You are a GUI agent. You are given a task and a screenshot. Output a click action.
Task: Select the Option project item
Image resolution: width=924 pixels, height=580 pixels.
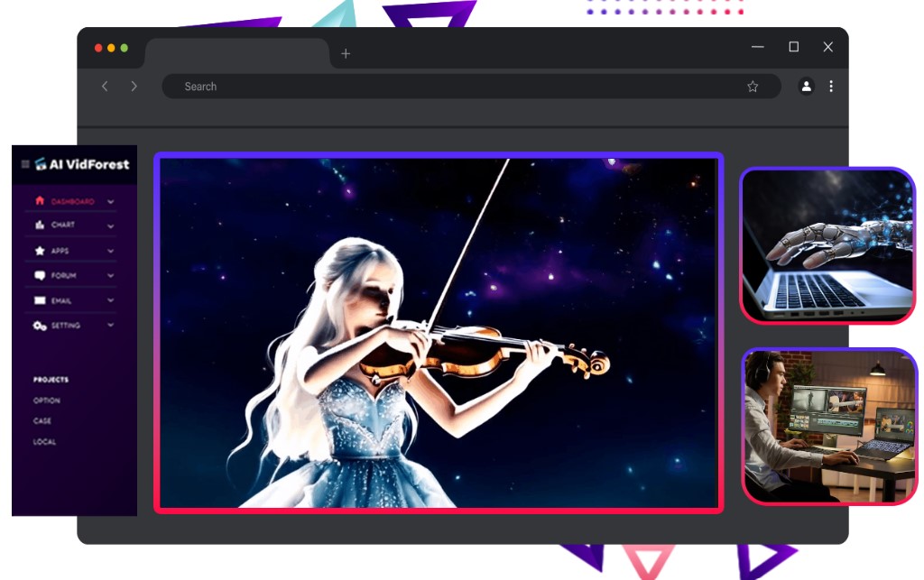(47, 400)
